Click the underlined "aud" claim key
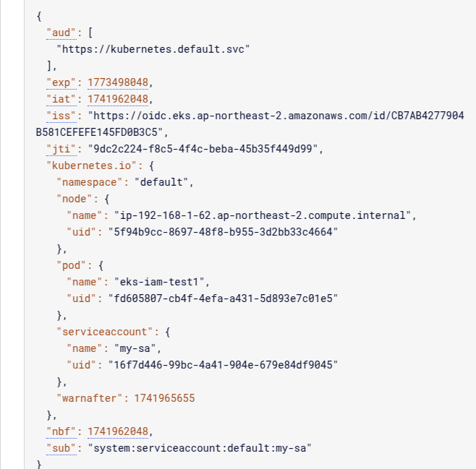 61,33
